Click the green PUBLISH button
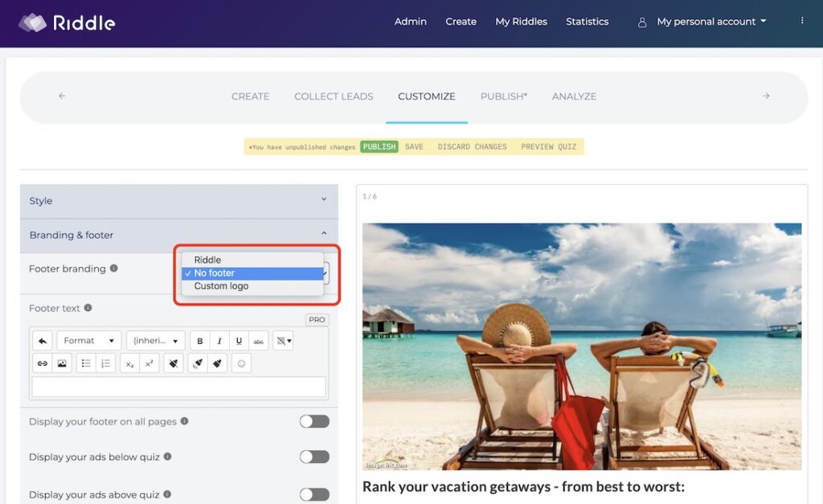The width and height of the screenshot is (823, 504). 379,146
